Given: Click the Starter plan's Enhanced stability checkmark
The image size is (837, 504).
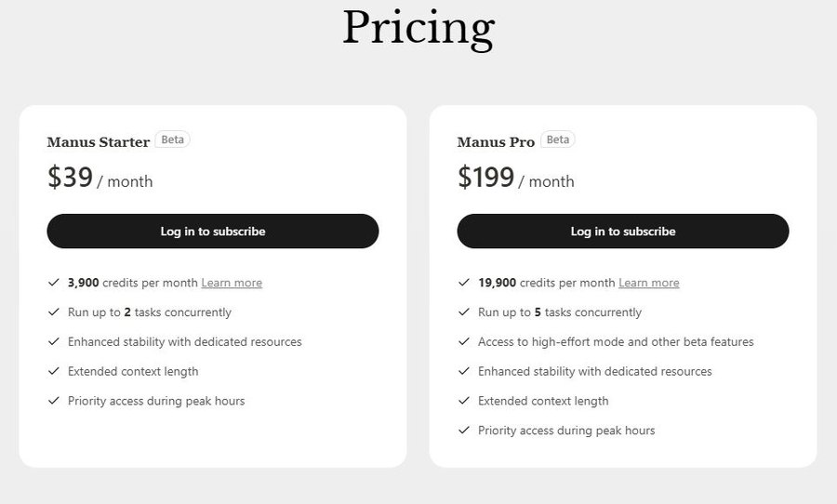Looking at the screenshot, I should (x=53, y=342).
